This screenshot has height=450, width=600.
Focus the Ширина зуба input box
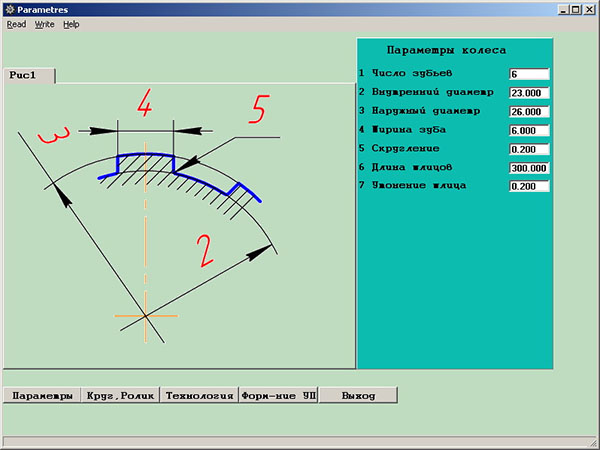529,131
